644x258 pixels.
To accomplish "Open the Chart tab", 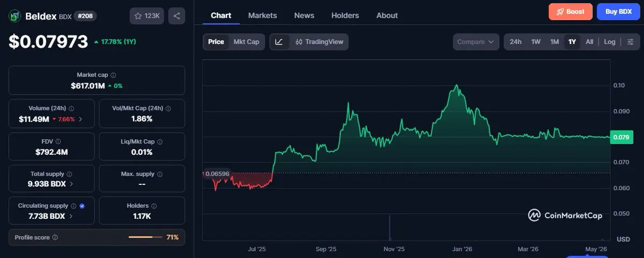I will point(221,15).
